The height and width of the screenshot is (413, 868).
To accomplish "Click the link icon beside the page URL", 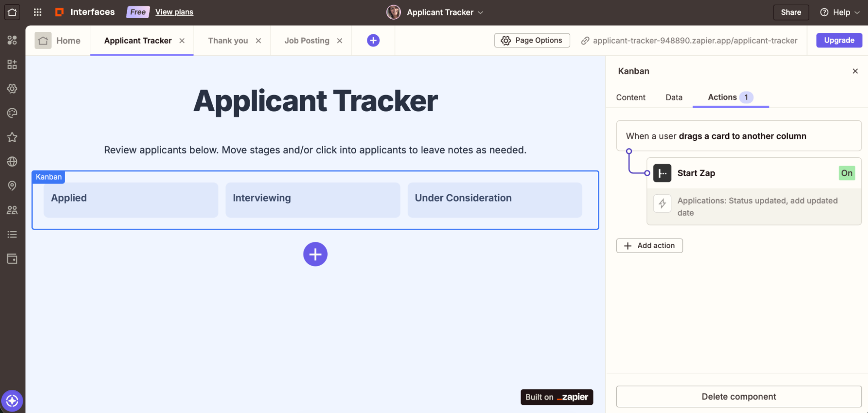I will tap(585, 40).
